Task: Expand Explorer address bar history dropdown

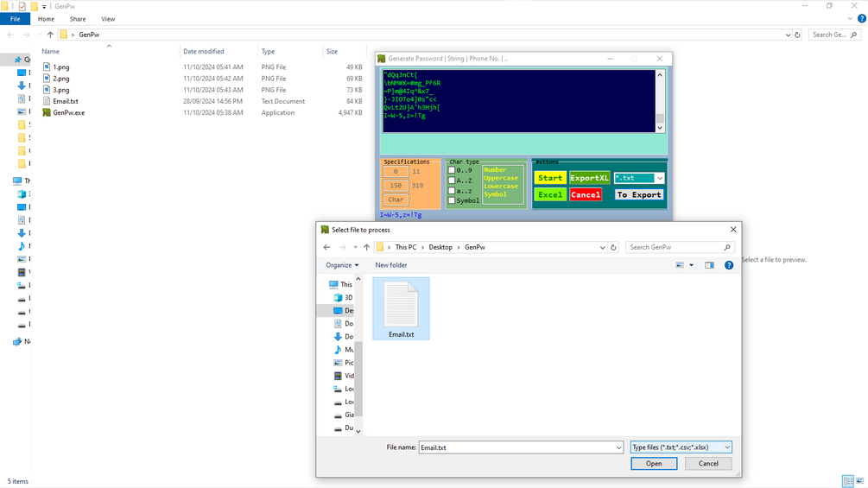Action: click(x=788, y=35)
